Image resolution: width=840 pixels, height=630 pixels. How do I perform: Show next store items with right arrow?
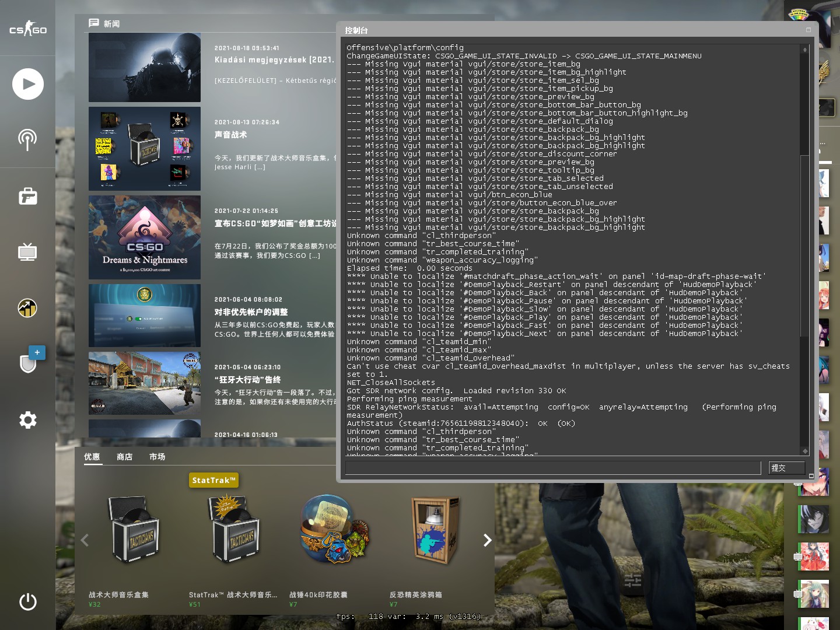[x=487, y=540]
